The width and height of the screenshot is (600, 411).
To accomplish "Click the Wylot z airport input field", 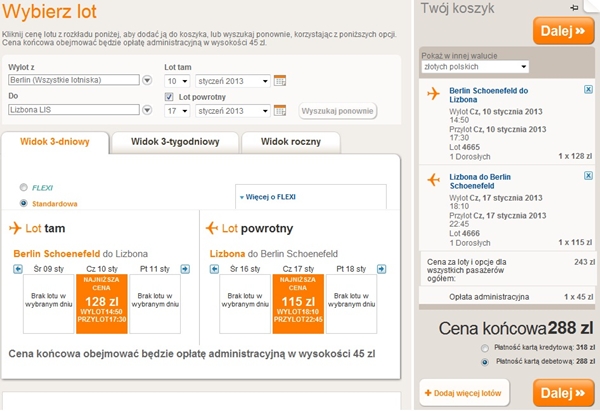I will [x=74, y=80].
